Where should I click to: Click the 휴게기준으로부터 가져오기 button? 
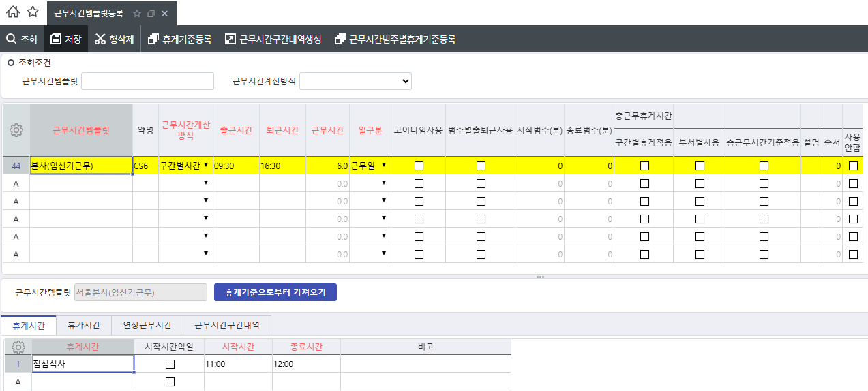click(x=275, y=292)
